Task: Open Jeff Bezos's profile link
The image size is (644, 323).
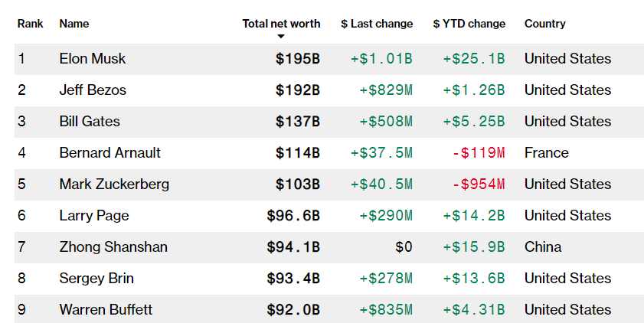Action: tap(93, 90)
